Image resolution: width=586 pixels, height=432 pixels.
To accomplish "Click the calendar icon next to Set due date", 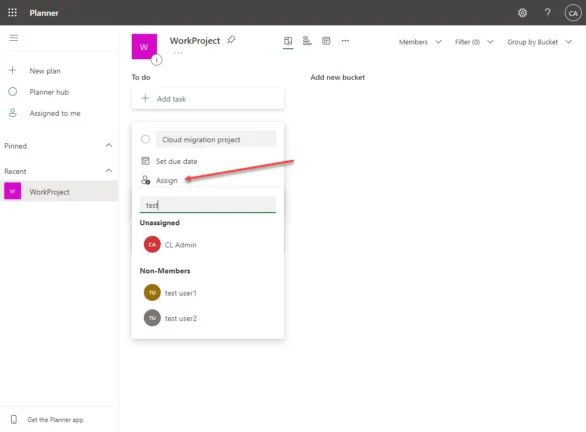I will pyautogui.click(x=145, y=161).
